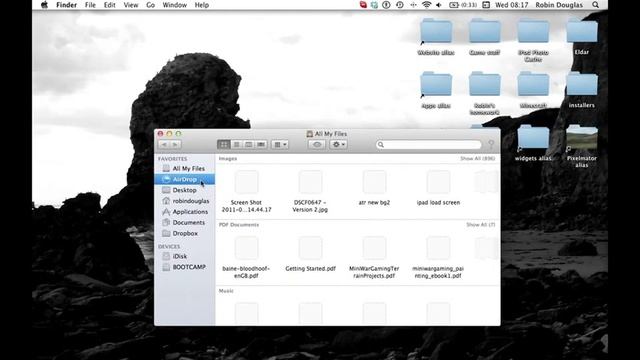Select the Screen Shot 2011 image file
This screenshot has height=360, width=640.
click(247, 191)
